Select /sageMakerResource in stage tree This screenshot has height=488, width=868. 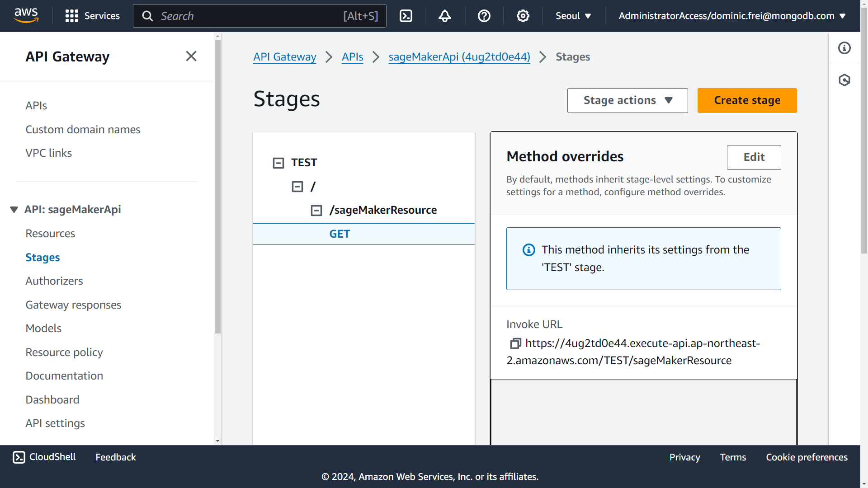(383, 210)
